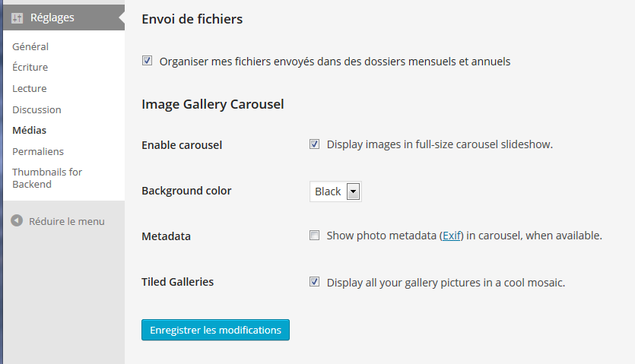This screenshot has width=635, height=364.
Task: Open Permaliens settings
Action: [38, 151]
